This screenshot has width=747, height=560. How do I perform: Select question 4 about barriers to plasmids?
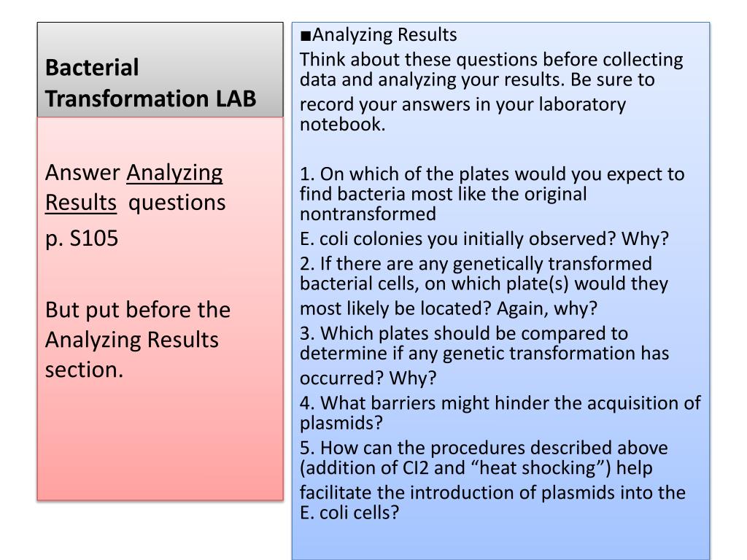coord(500,413)
